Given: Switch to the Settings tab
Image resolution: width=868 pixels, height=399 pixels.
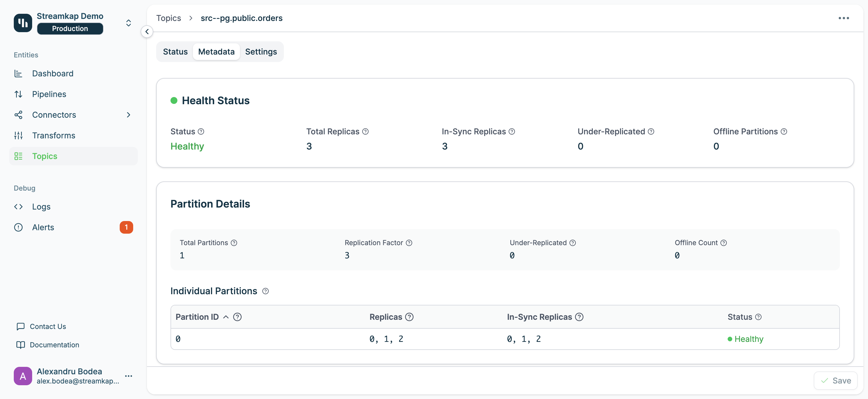Looking at the screenshot, I should coord(261,52).
